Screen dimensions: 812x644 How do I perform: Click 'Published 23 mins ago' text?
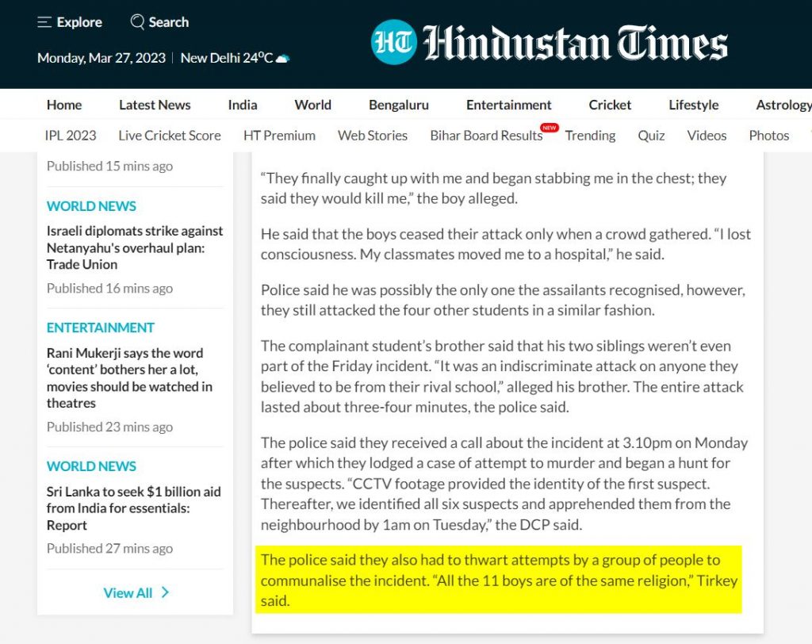(109, 427)
